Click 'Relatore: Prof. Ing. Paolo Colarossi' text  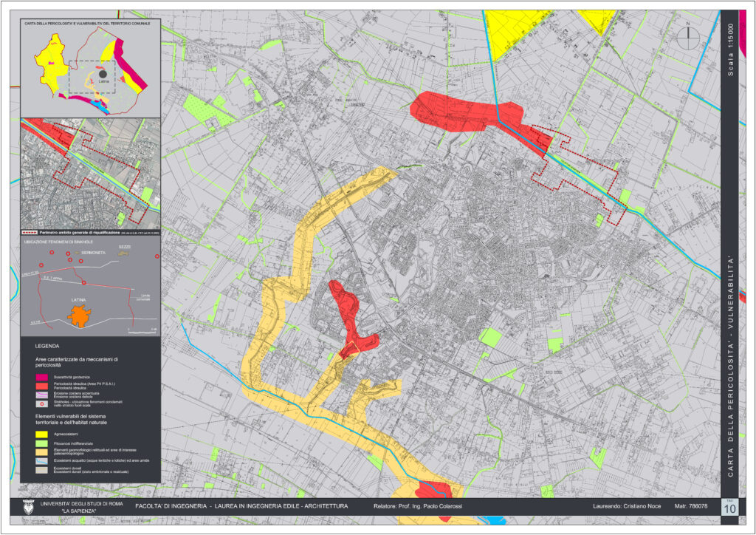418,506
